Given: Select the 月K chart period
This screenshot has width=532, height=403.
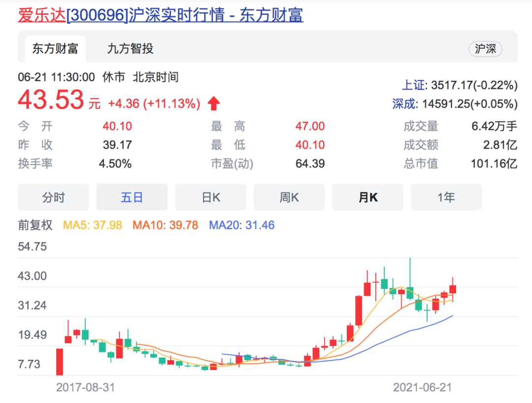Looking at the screenshot, I should click(x=367, y=197).
